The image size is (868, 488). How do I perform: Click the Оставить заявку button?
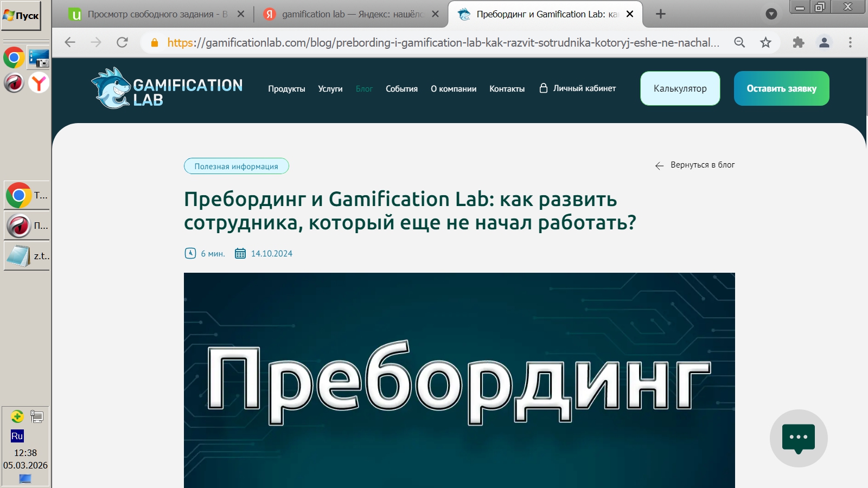[781, 88]
